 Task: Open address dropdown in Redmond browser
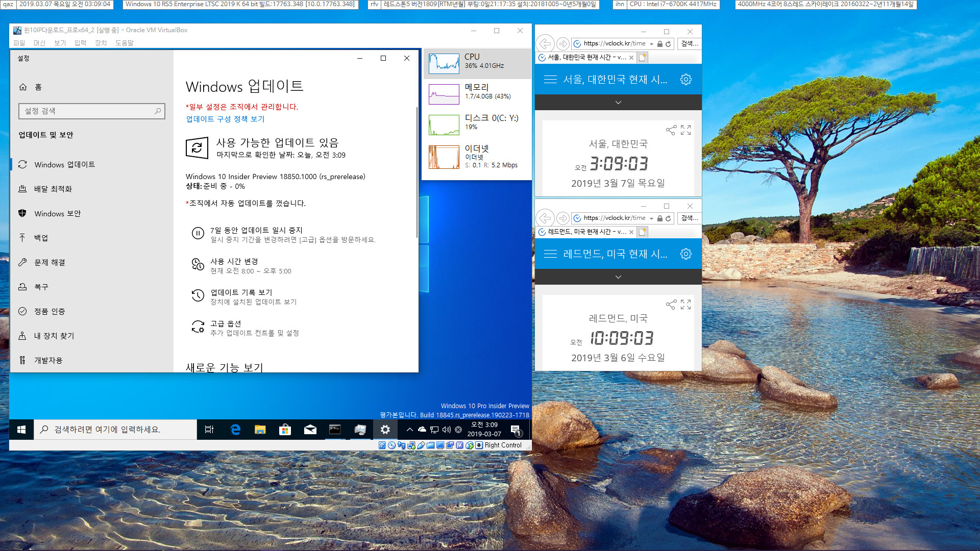(x=652, y=218)
